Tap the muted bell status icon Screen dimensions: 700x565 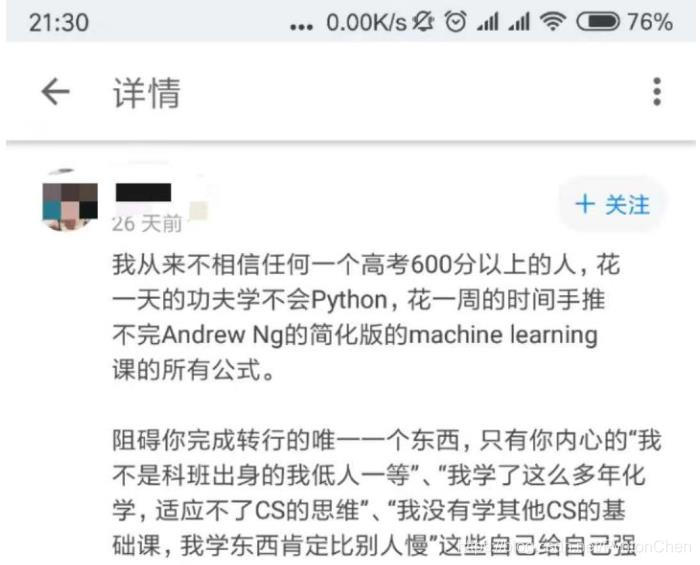click(x=423, y=21)
